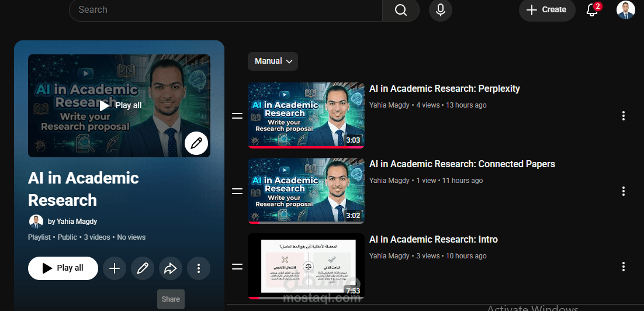Add videos with the plus icon
Image resolution: width=644 pixels, height=311 pixels.
(x=115, y=268)
